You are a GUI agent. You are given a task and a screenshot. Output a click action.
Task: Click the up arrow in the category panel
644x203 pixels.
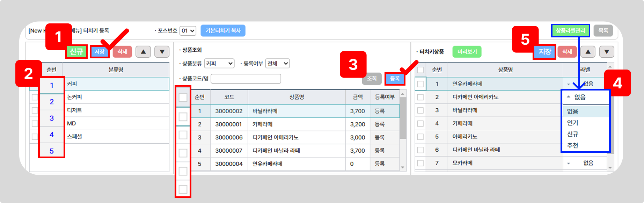coord(143,52)
